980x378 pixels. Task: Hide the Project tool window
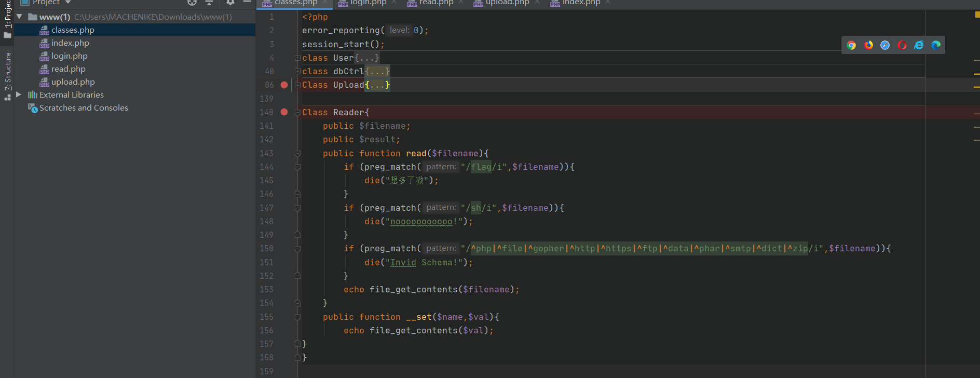click(x=247, y=2)
